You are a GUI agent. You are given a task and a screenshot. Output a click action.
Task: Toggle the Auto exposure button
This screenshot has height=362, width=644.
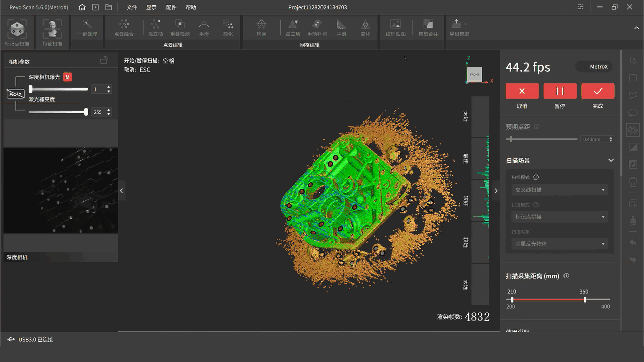[15, 94]
